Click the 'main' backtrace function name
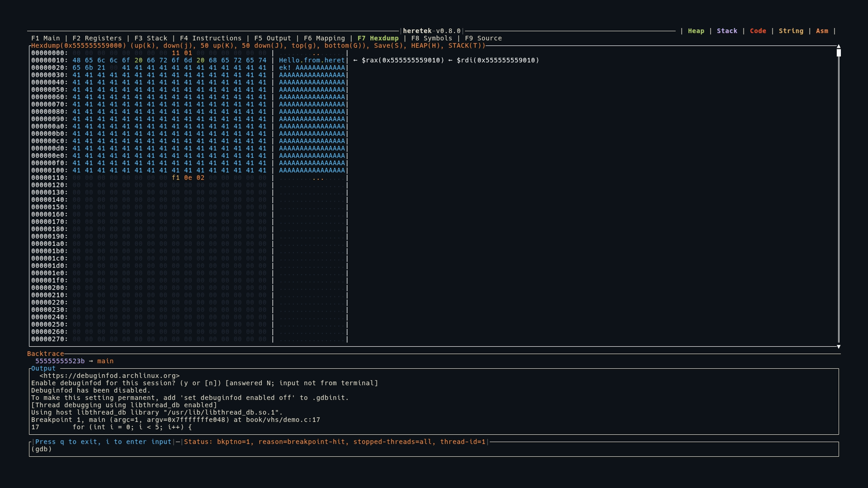 click(x=105, y=361)
